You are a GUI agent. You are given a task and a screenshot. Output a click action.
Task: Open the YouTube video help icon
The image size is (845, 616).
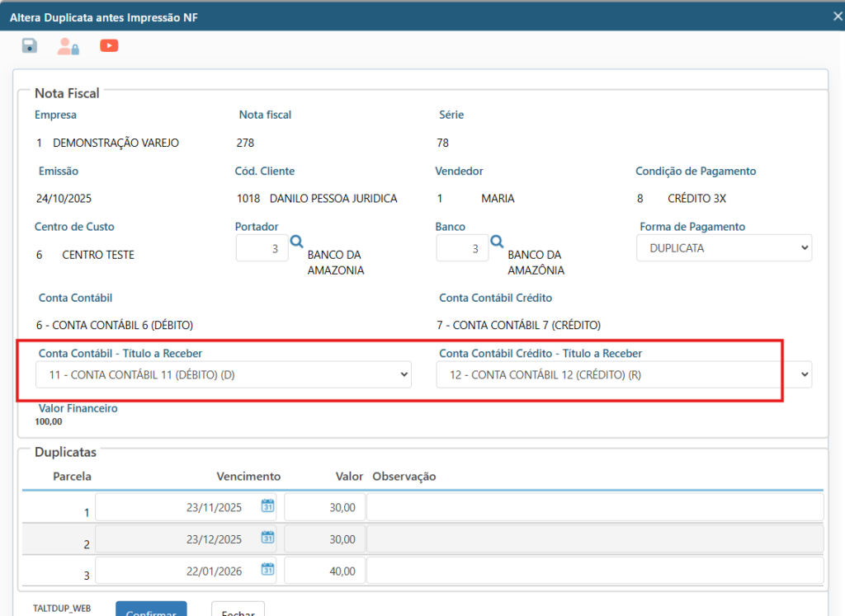pyautogui.click(x=109, y=46)
